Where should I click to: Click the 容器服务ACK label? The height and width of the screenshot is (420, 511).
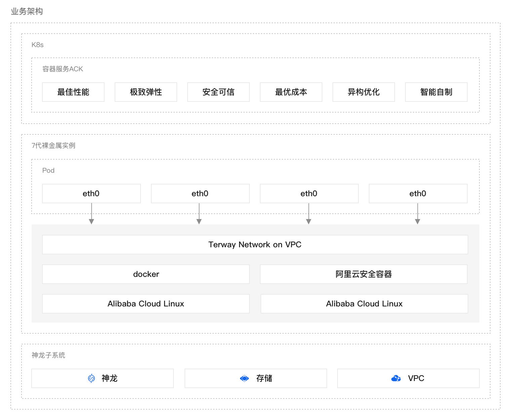[63, 69]
